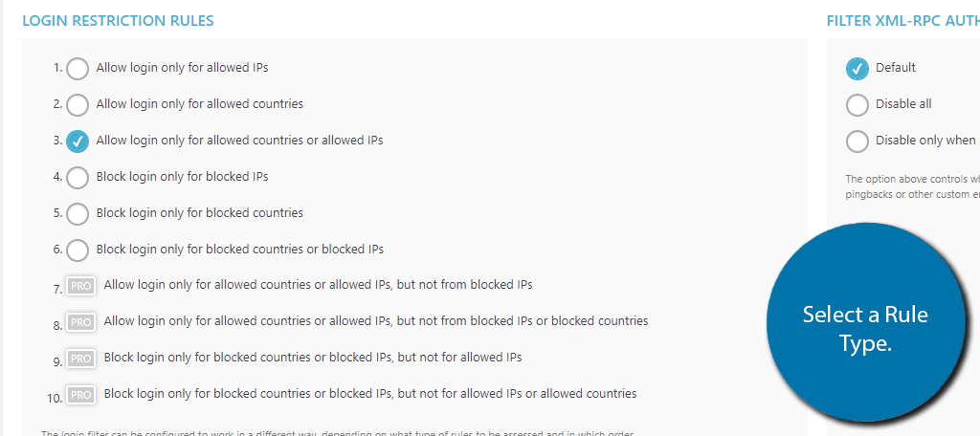Click the checked rule 3 radio button
The width and height of the screenshot is (980, 436).
(78, 142)
